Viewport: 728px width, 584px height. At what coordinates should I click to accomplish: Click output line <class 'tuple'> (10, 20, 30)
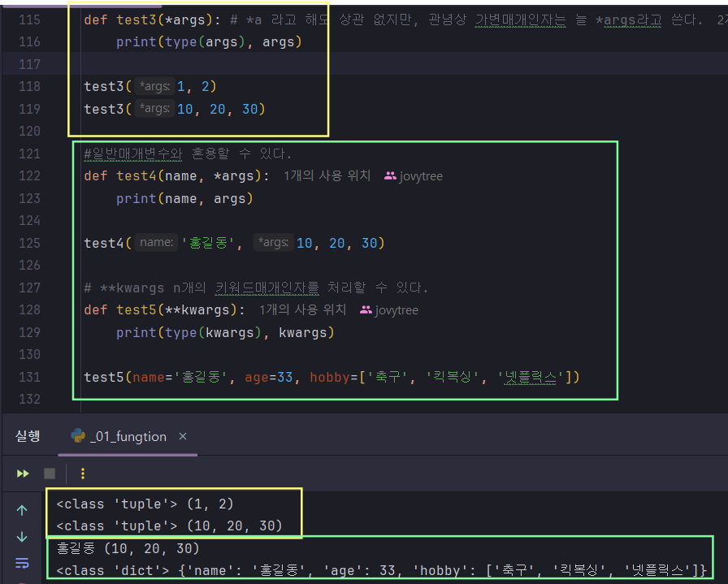pos(169,526)
